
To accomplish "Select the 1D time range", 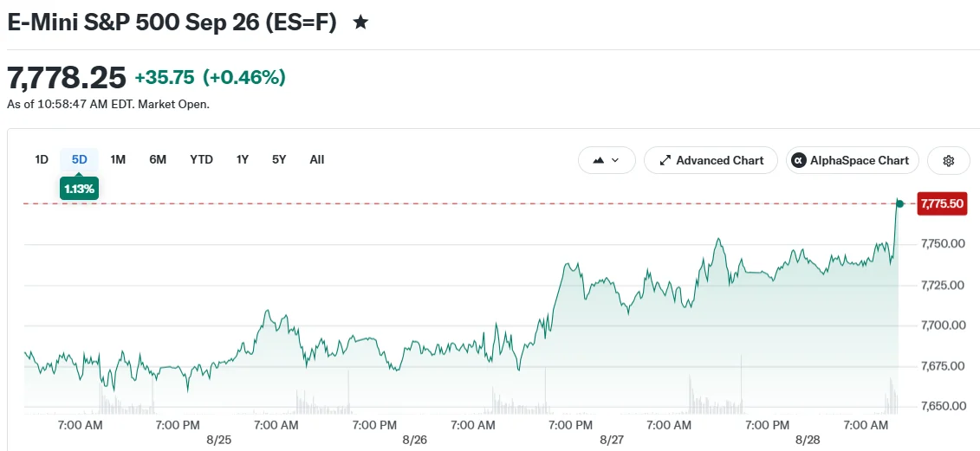I will click(x=42, y=159).
